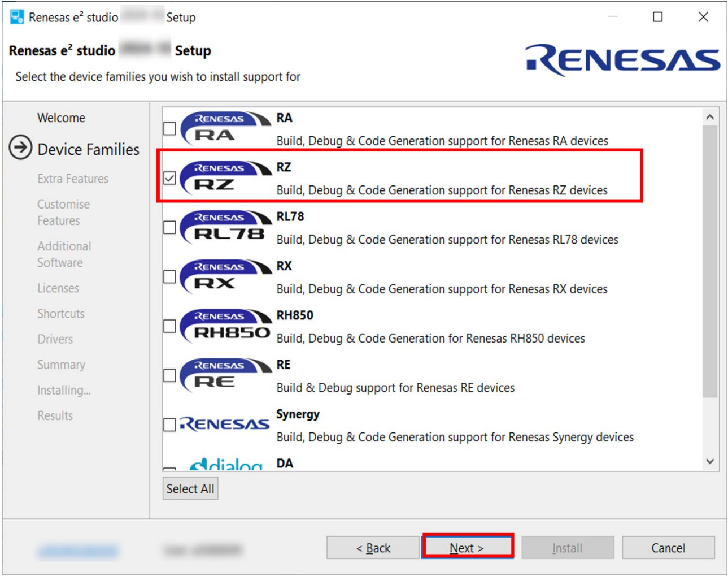Enable the RA device family checkbox
Screen dimensions: 728x576
pos(169,128)
